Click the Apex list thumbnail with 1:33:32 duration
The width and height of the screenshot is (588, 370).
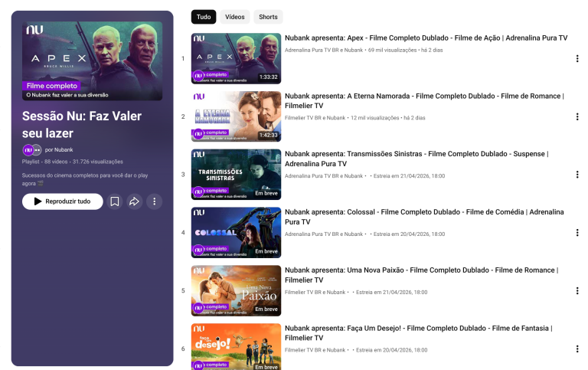pos(237,58)
